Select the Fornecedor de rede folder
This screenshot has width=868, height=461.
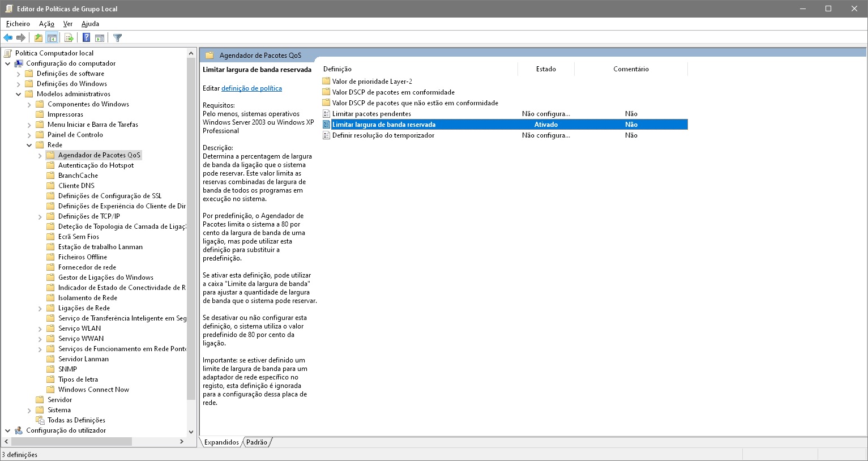click(87, 267)
